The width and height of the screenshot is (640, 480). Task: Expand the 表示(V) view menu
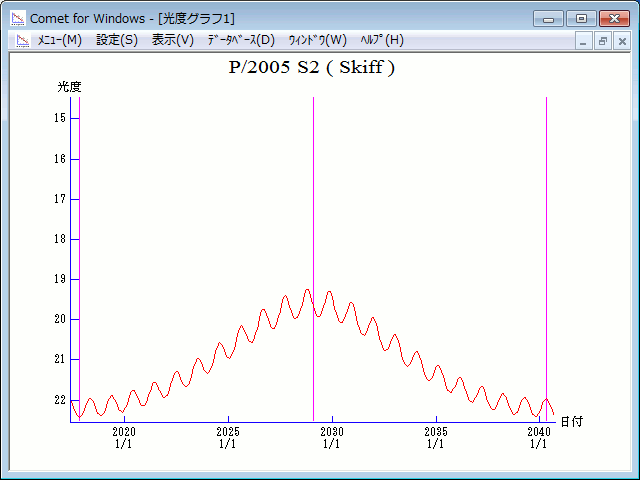point(172,40)
